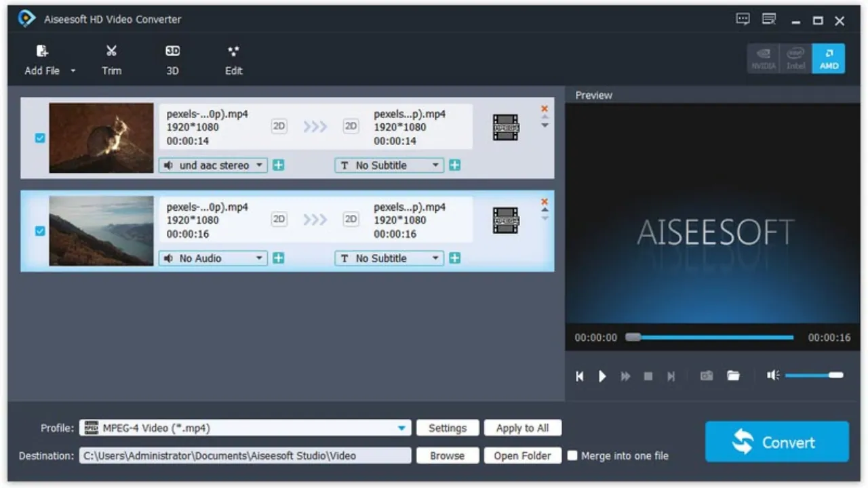Fast forward the preview
Screen dimensions: 868x488
point(625,376)
